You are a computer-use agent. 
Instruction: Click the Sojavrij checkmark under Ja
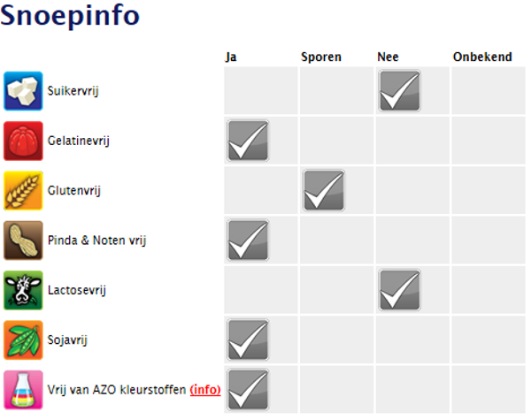(248, 340)
